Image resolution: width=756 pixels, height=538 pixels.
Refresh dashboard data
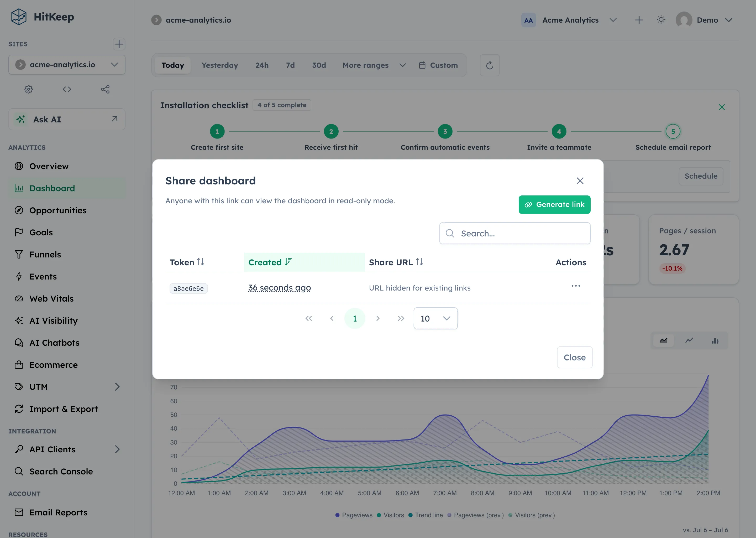coord(490,65)
